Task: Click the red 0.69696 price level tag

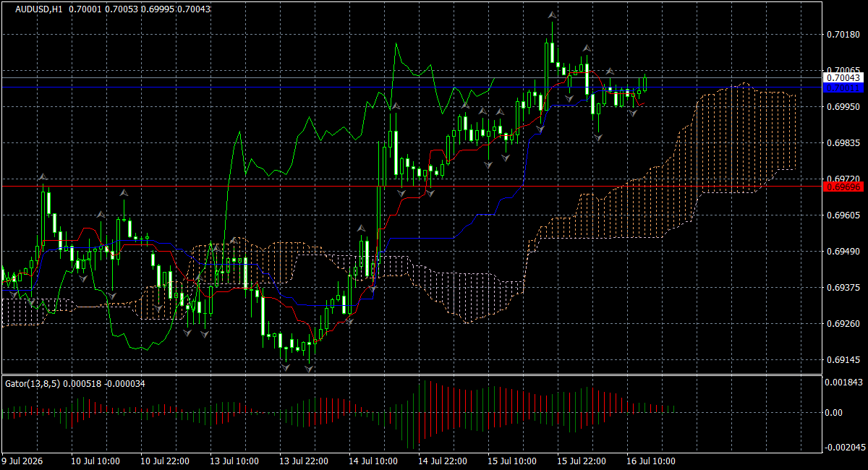Action: point(843,187)
